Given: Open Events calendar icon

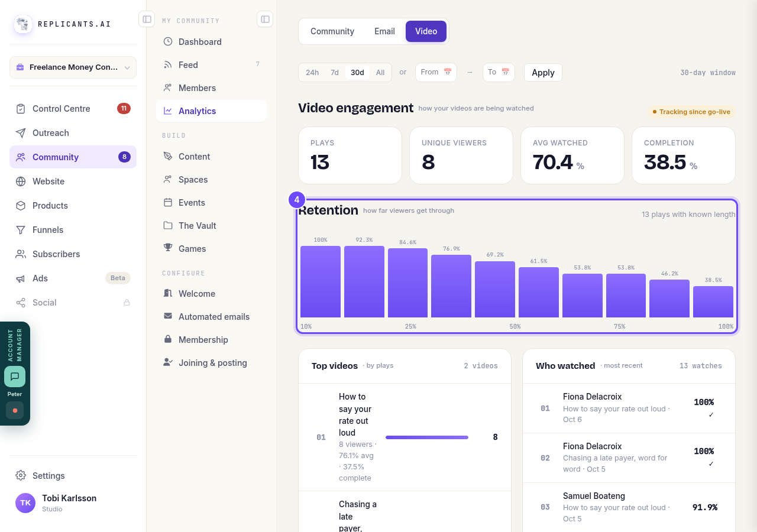Looking at the screenshot, I should click(168, 202).
